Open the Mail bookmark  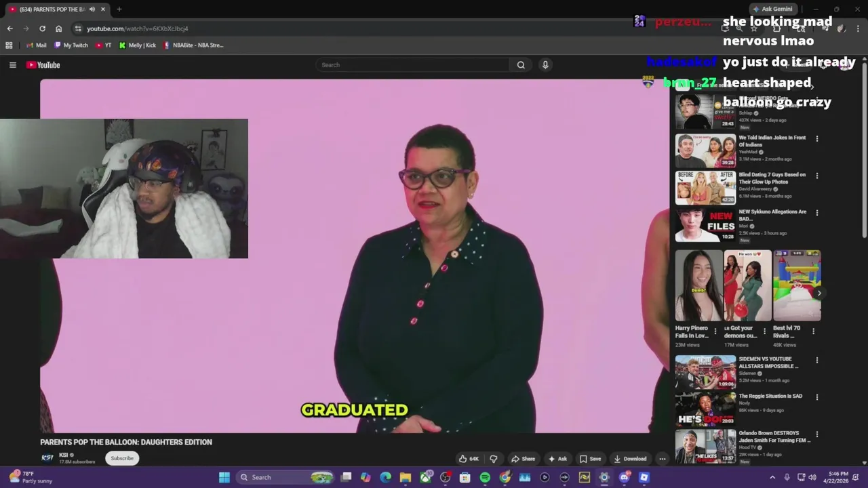coord(36,45)
